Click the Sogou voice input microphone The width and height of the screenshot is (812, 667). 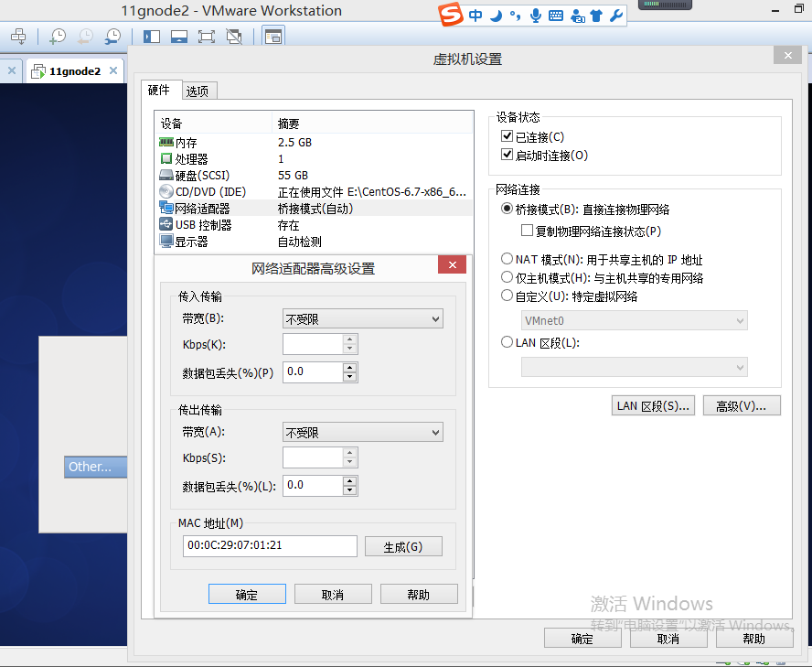pyautogui.click(x=536, y=16)
